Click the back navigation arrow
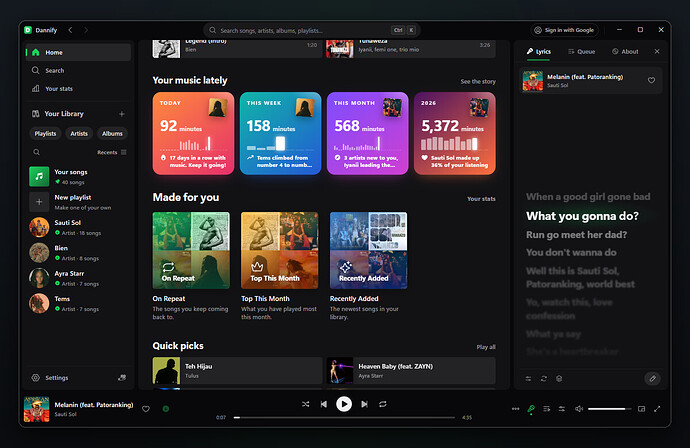The height and width of the screenshot is (448, 690). [70, 30]
